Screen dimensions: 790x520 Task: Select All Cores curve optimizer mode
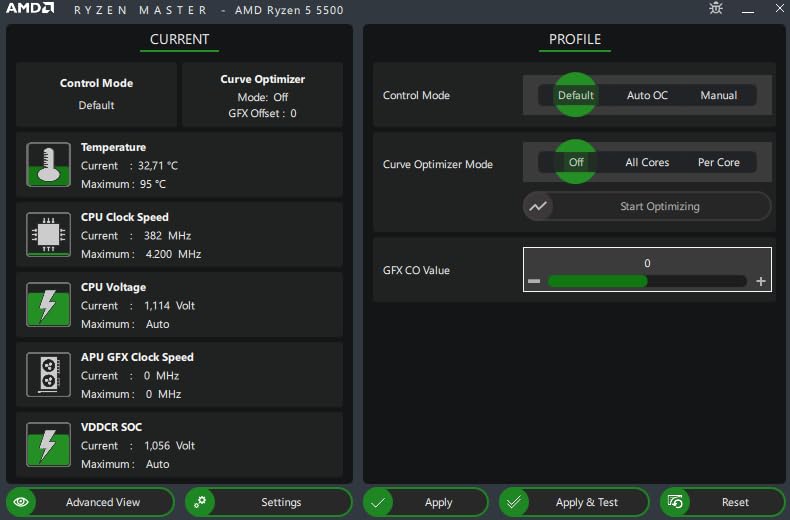pyautogui.click(x=647, y=162)
